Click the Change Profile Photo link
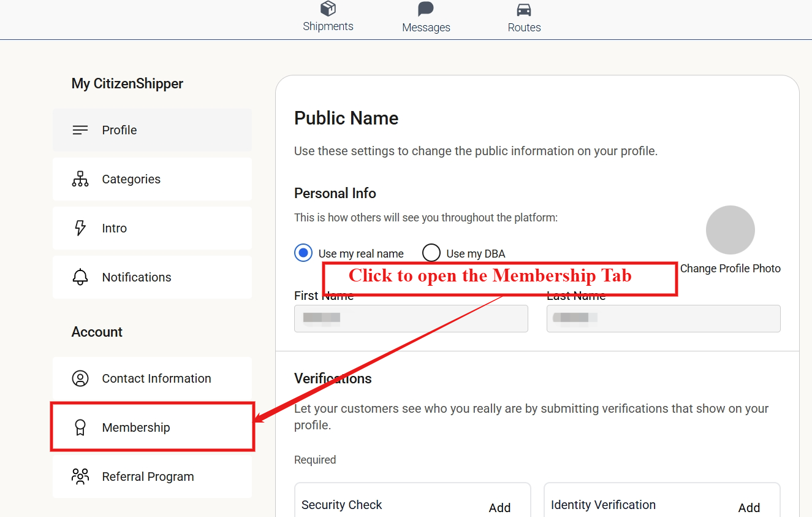Screen dimensions: 812x517 [x=730, y=269]
